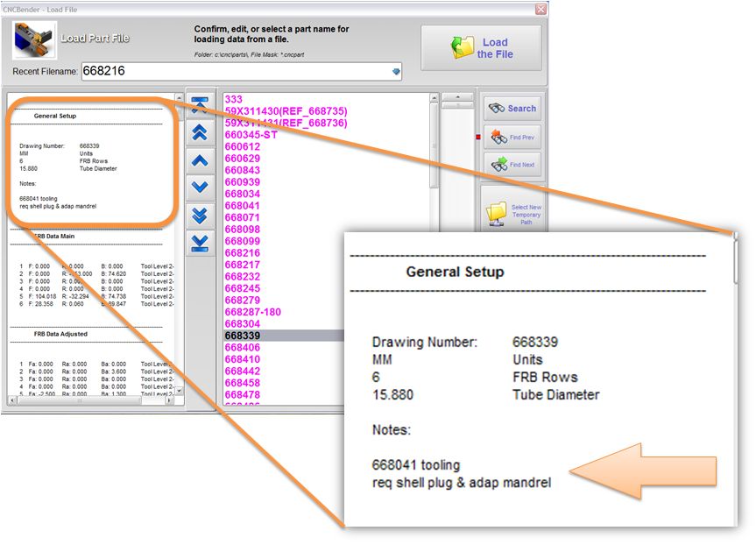Move selection up with single up arrow
756x545 pixels.
[x=200, y=160]
